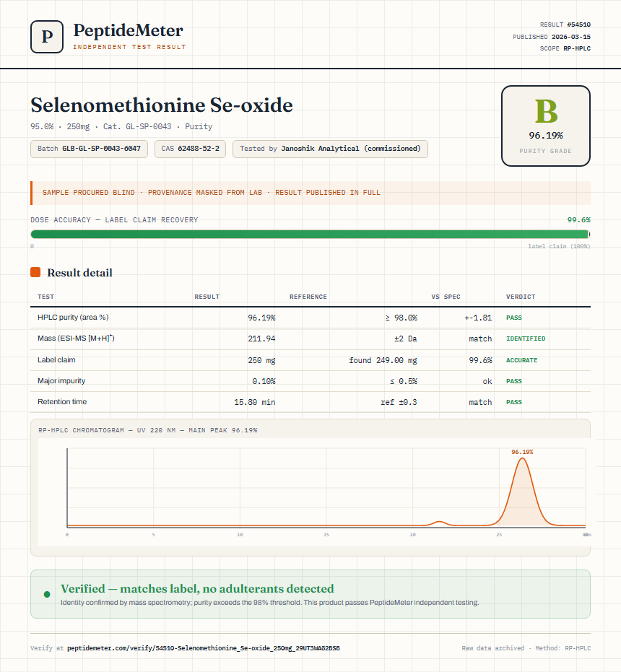Image resolution: width=621 pixels, height=672 pixels.
Task: Click the 15.80 min retention result
Action: (x=255, y=402)
